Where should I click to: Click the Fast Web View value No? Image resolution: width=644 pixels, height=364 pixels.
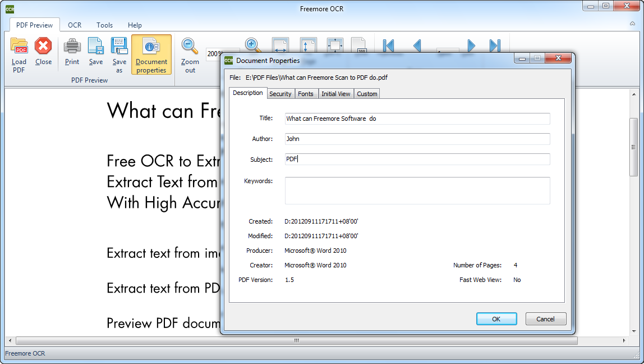517,280
